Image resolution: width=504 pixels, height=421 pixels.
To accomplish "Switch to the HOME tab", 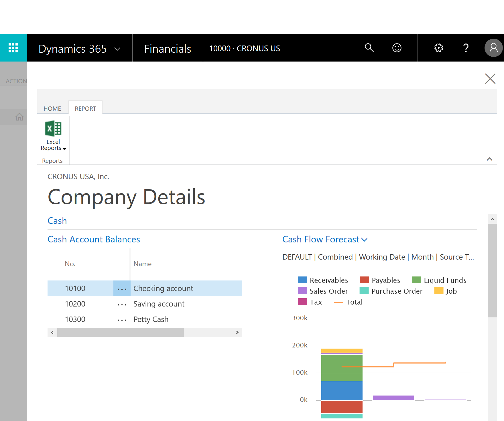I will [x=52, y=108].
